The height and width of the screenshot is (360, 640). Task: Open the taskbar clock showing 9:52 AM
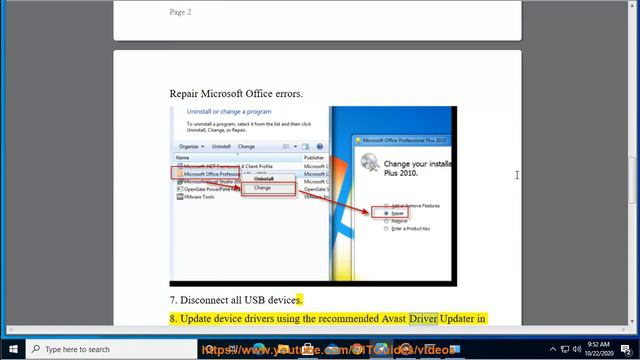599,349
